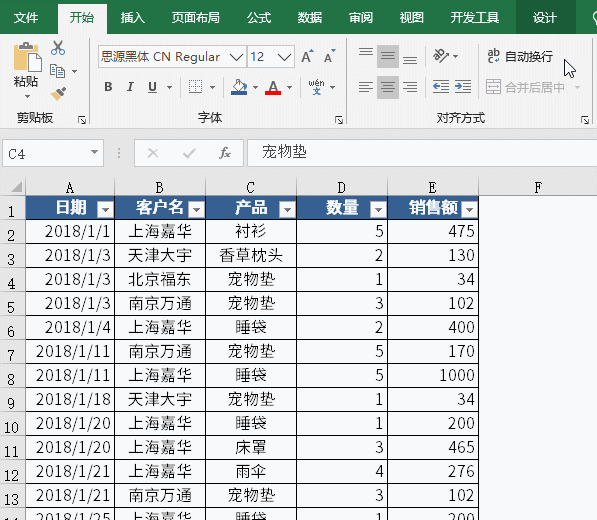The width and height of the screenshot is (597, 520).
Task: Toggle middle vertical alignment
Action: 388,56
